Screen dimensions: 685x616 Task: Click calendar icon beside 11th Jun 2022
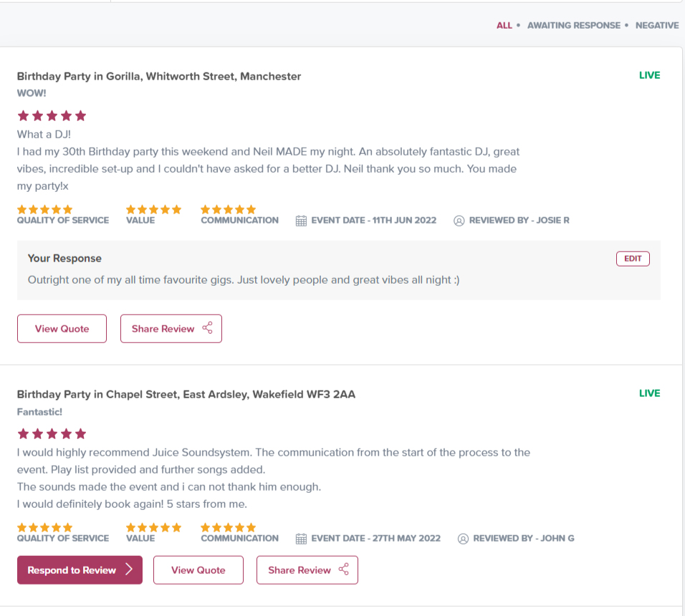301,221
